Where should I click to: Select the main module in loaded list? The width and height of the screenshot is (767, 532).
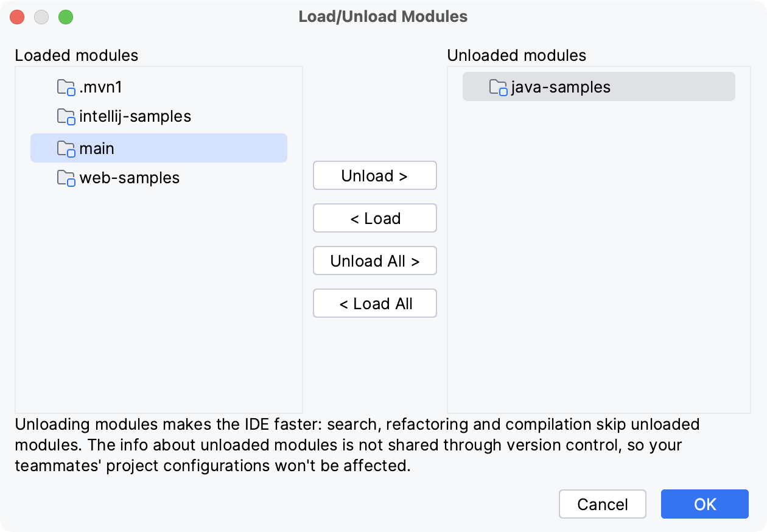(x=97, y=149)
